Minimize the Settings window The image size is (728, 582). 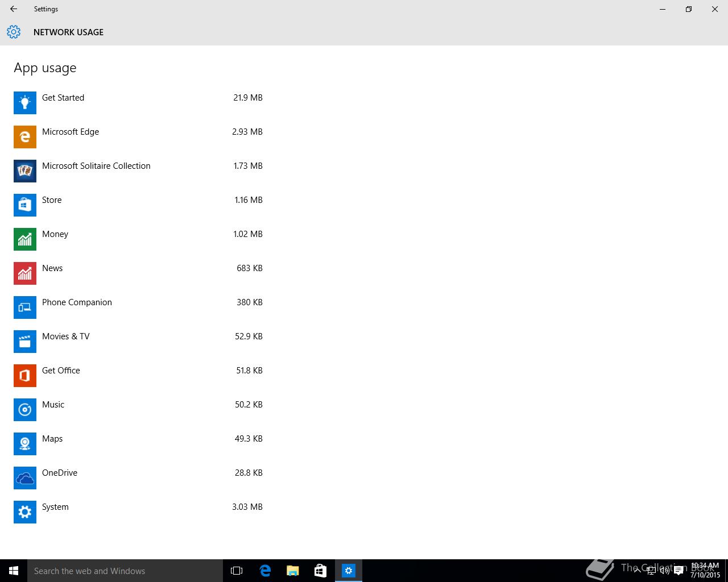663,9
